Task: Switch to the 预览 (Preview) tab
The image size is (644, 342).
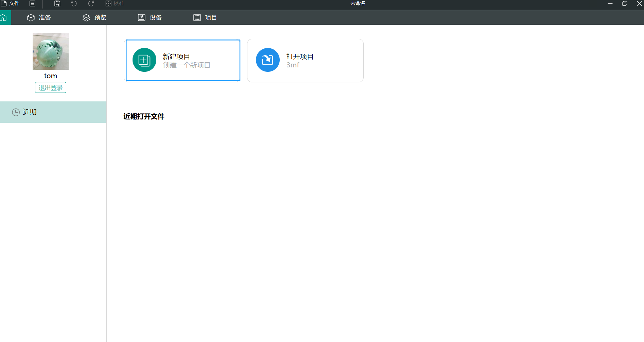Action: (94, 17)
